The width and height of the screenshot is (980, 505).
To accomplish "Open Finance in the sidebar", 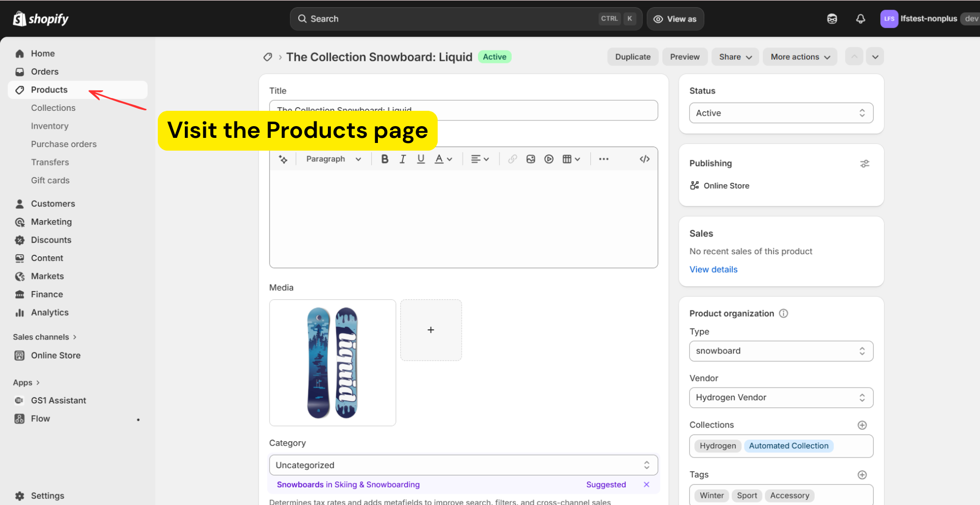I will pos(78,295).
